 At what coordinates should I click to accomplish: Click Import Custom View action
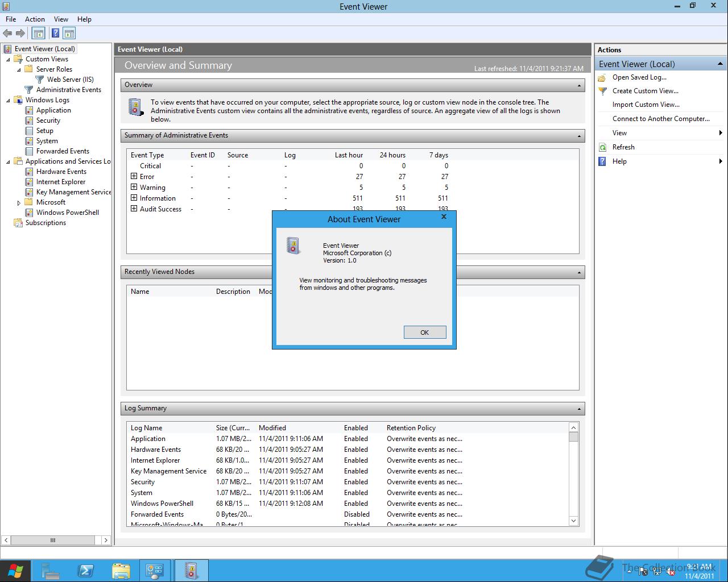646,105
